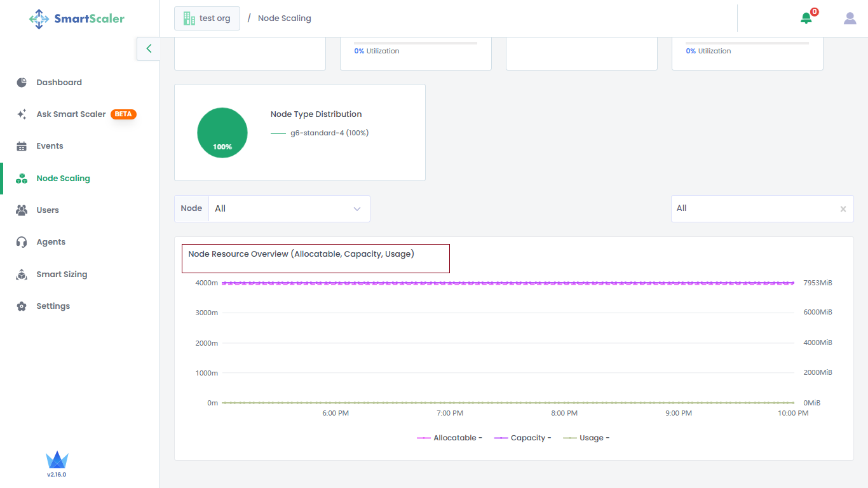Click the Node Scaling cubes icon
Image resolution: width=868 pixels, height=488 pixels.
22,179
